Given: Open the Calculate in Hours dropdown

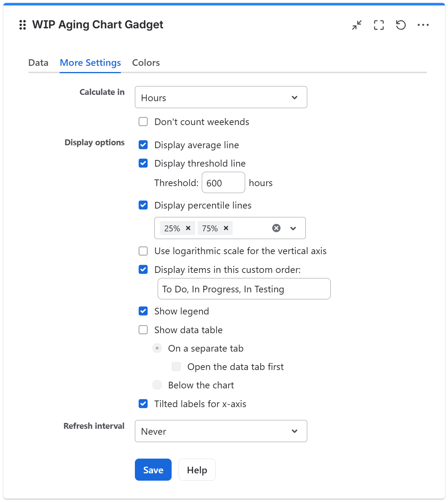Looking at the screenshot, I should pos(221,97).
